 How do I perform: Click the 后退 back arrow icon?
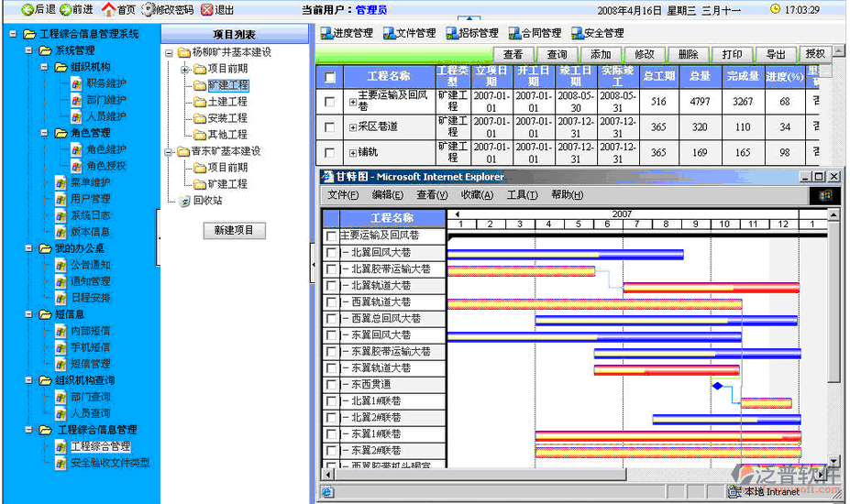point(13,10)
